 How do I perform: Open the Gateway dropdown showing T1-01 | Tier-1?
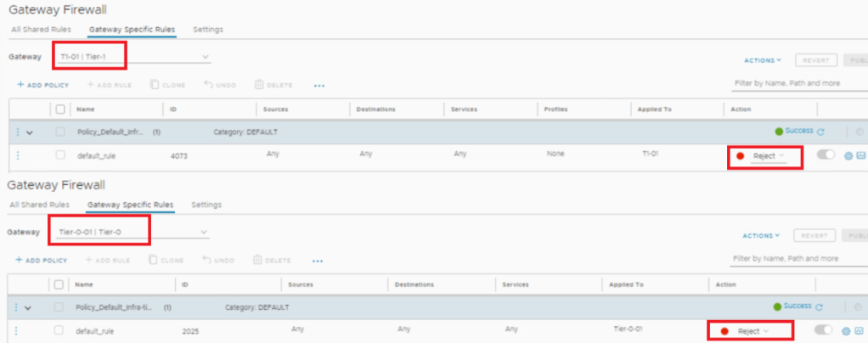(134, 57)
